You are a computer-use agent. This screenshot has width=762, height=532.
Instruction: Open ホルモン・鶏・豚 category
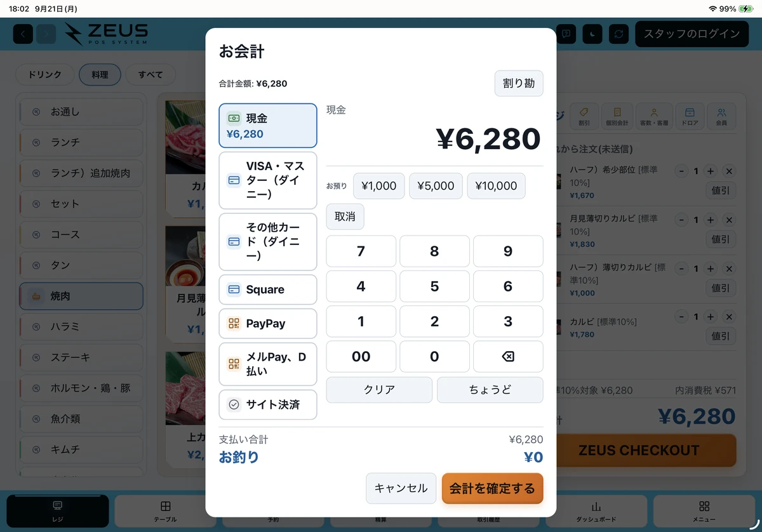point(81,388)
